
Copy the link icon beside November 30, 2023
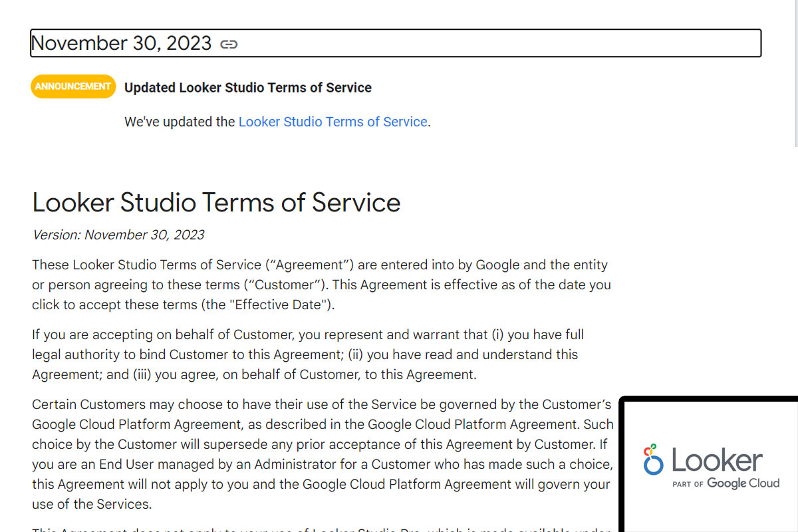229,45
